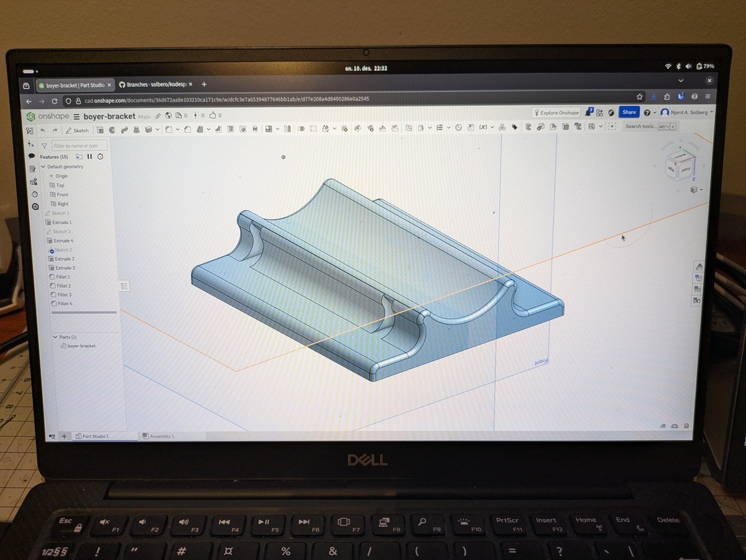Viewport: 746px width, 560px height.
Task: Click the document link chain icon
Action: 158,116
